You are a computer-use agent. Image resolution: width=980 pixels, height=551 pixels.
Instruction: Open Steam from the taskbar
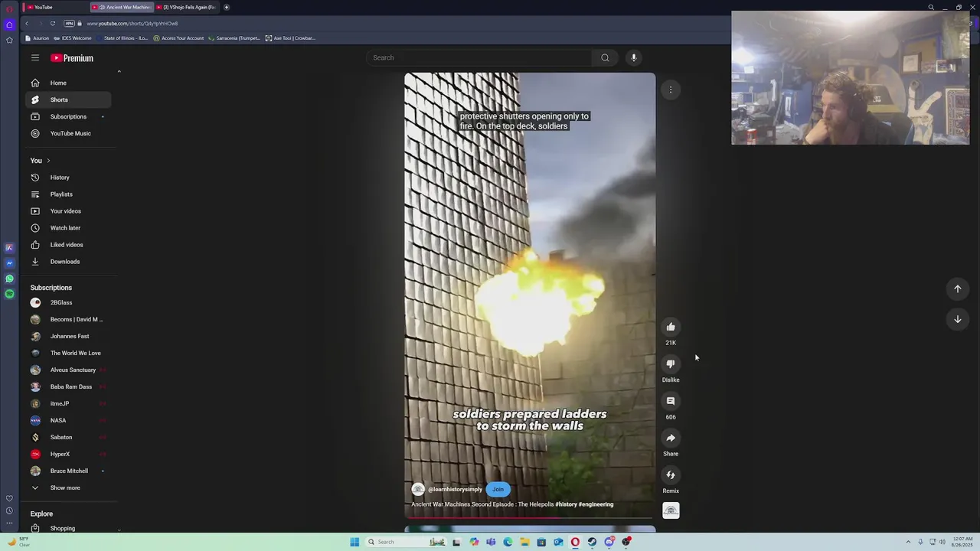592,542
